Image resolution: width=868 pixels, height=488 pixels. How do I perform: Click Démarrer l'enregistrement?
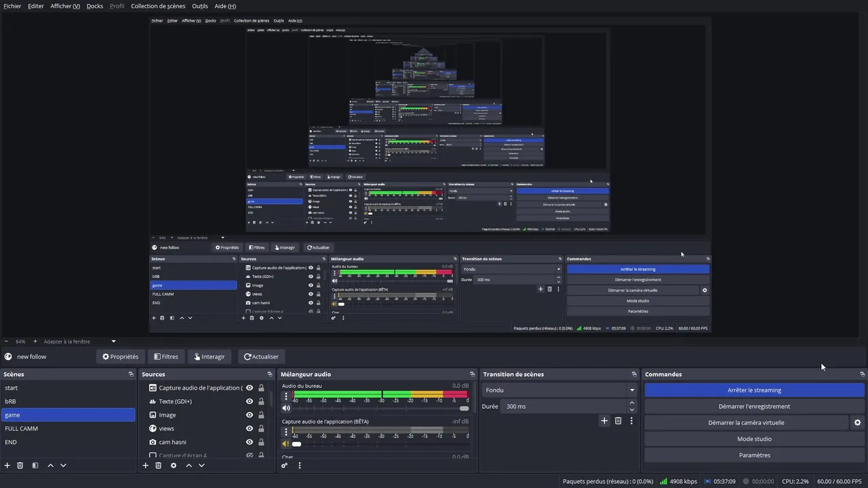click(754, 407)
